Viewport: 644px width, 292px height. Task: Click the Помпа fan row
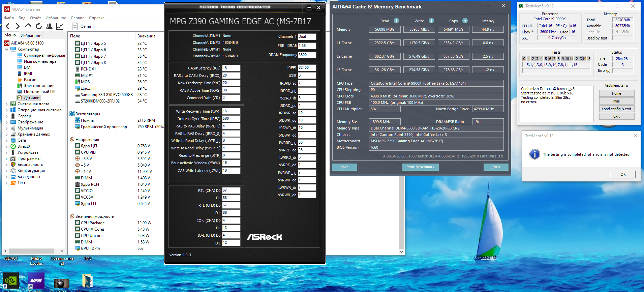115,120
